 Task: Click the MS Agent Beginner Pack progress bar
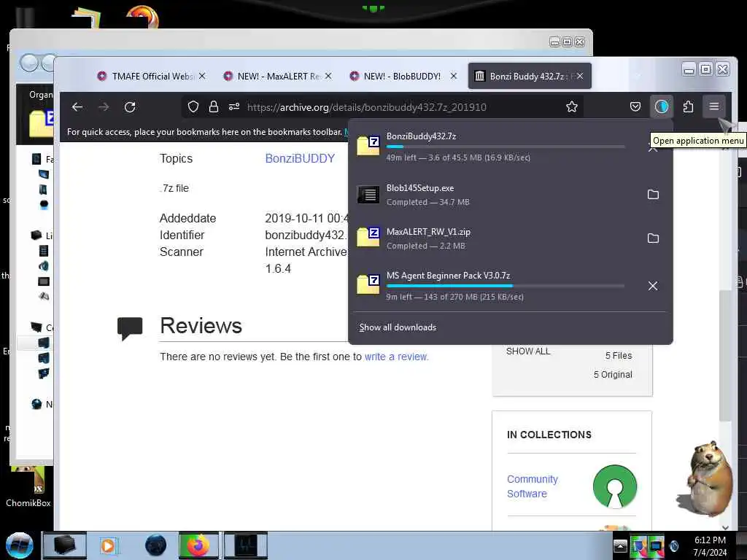pyautogui.click(x=506, y=286)
